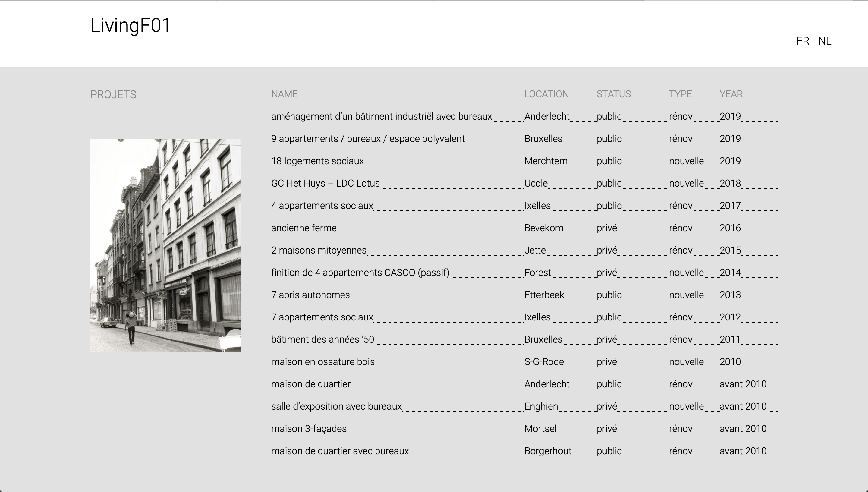
Task: Click the year 2012 cell
Action: (730, 317)
